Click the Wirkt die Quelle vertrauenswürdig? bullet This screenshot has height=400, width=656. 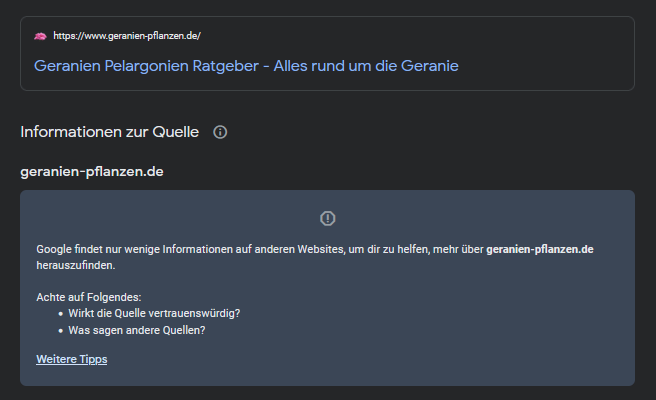click(154, 313)
